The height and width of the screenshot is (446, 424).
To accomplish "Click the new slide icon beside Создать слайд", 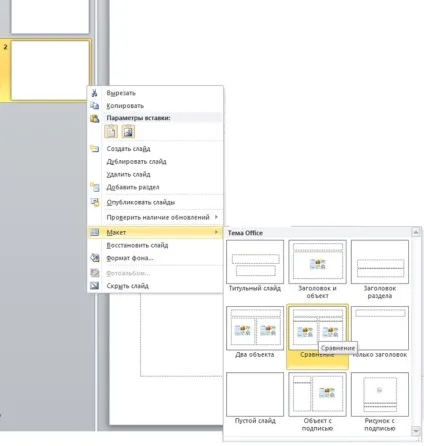I will click(95, 149).
